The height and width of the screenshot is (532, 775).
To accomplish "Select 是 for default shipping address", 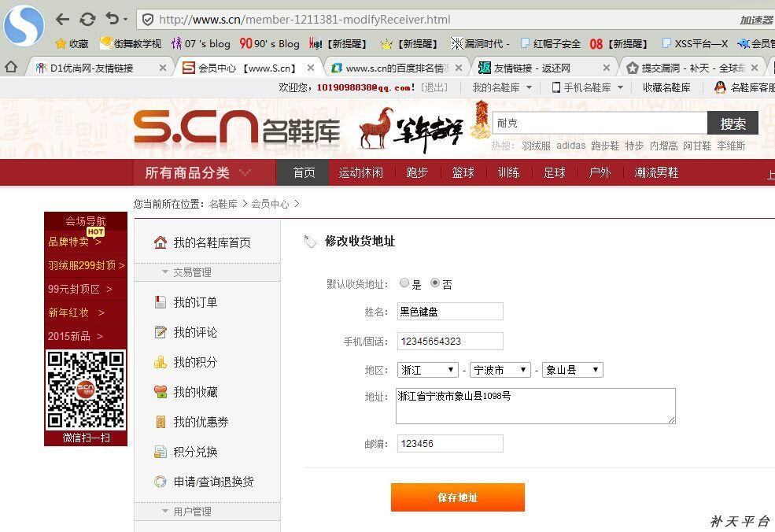I will coord(404,283).
